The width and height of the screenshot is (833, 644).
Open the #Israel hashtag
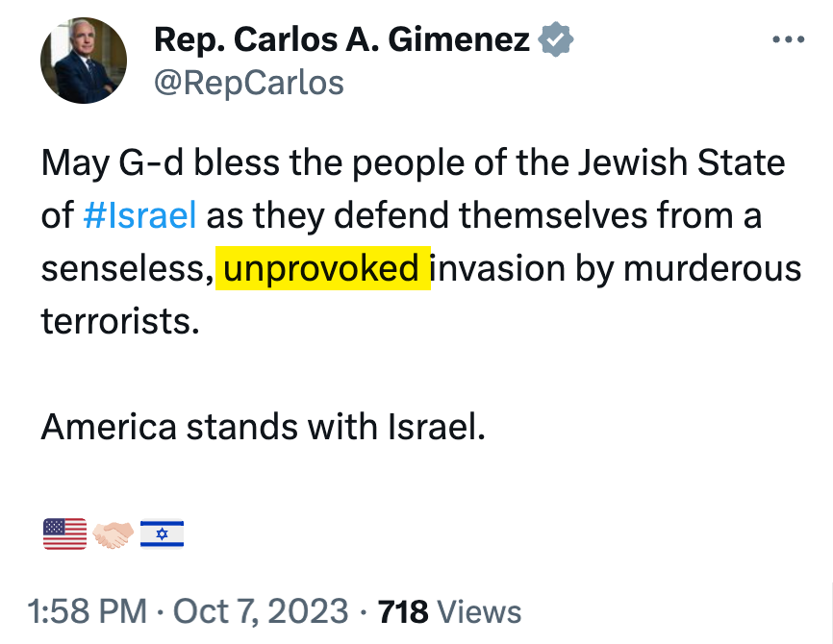(140, 215)
